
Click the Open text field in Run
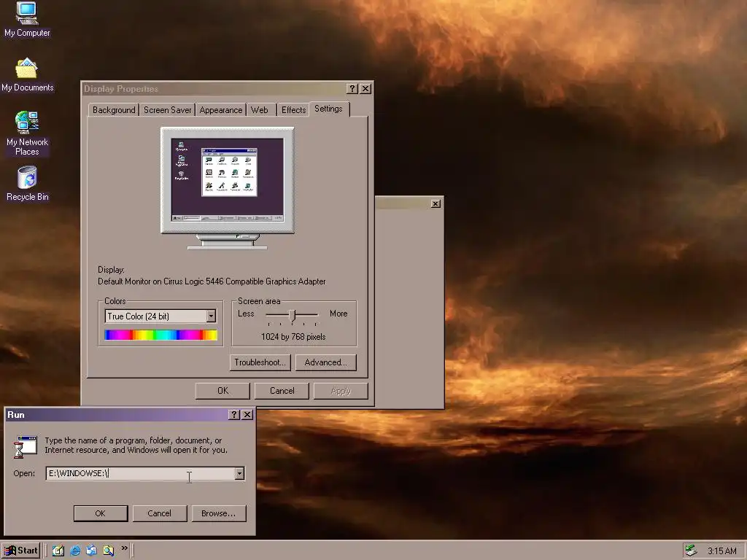coord(141,473)
